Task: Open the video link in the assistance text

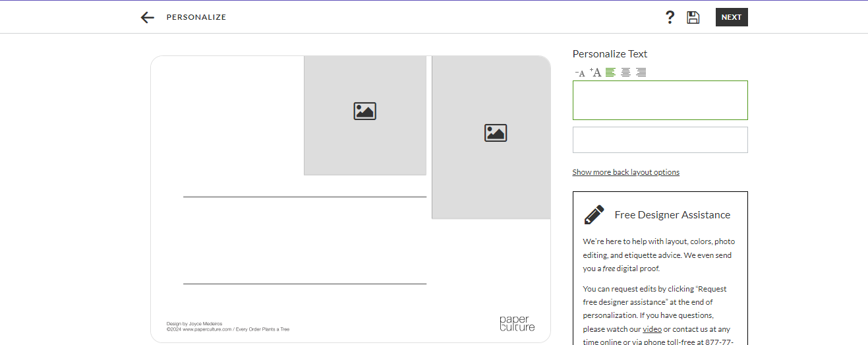Action: pyautogui.click(x=652, y=329)
